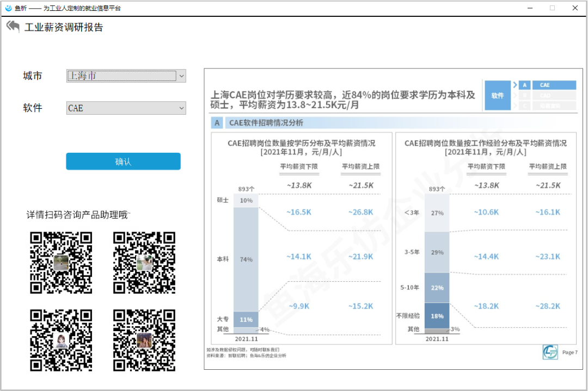Click the 确认 button

124,162
